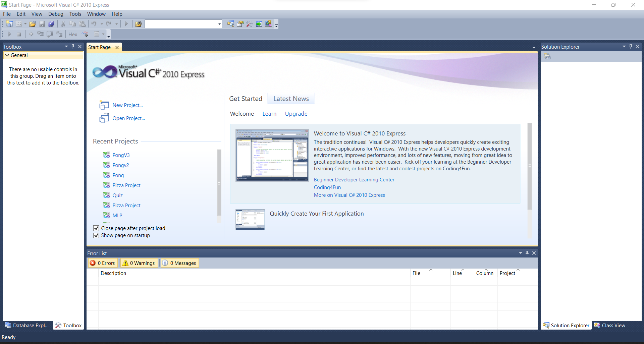This screenshot has height=344, width=644.
Task: Open the Error List window position dropdown
Action: point(521,253)
